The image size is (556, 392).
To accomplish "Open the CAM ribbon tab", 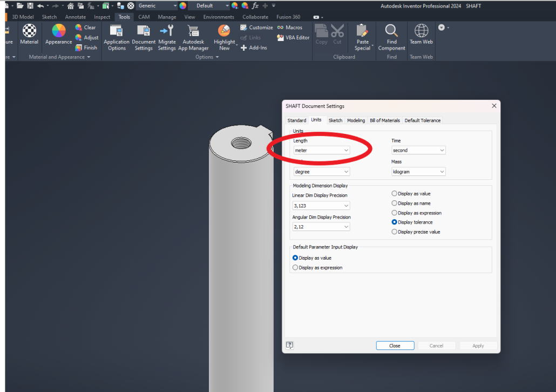I will coord(144,17).
